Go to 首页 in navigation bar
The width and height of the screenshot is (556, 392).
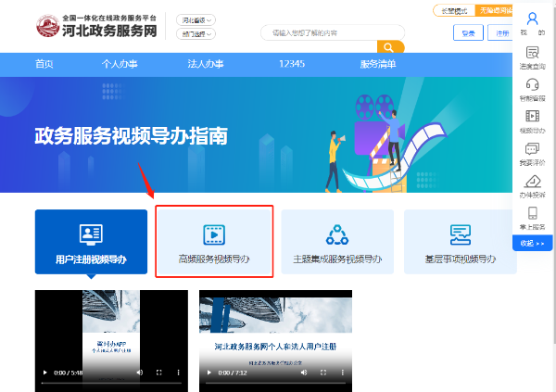point(44,64)
